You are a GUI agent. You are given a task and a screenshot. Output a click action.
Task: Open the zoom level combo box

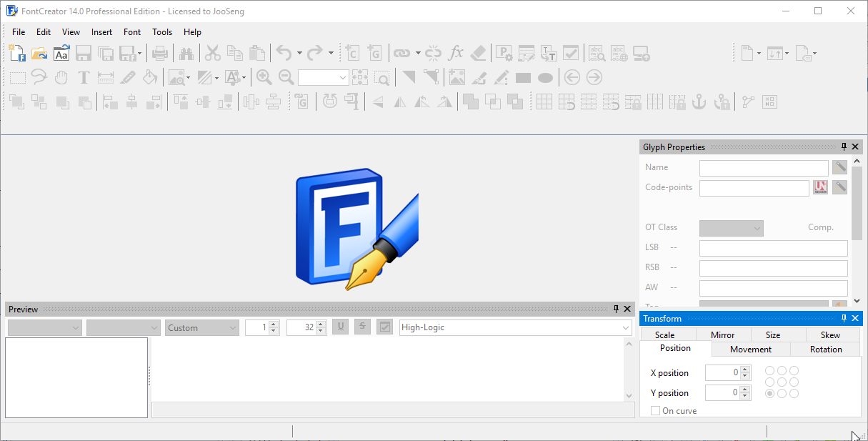323,77
